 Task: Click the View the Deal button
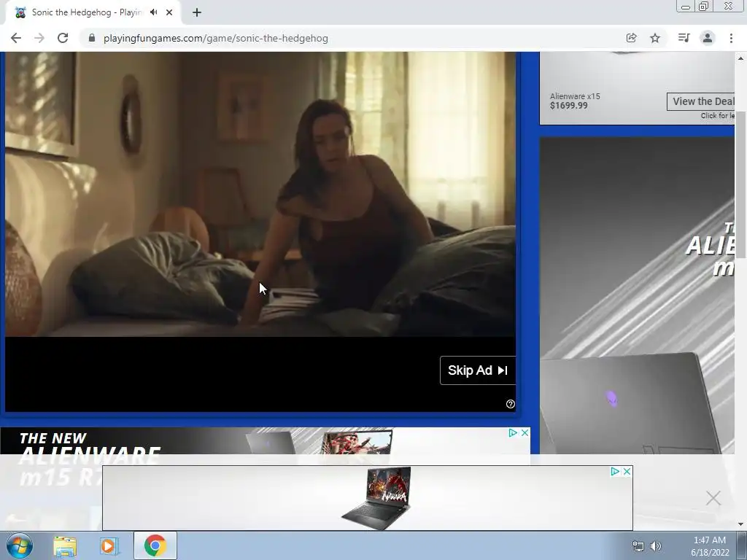[x=701, y=101]
